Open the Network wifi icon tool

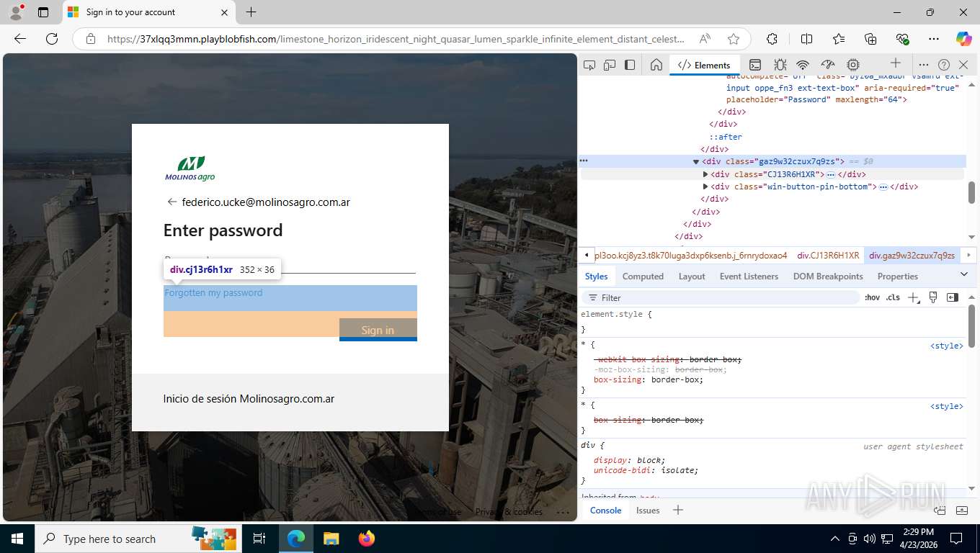(803, 65)
